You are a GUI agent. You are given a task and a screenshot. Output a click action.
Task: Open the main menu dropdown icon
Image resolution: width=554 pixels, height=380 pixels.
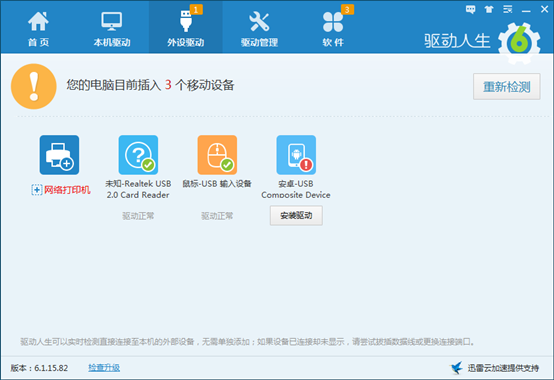coord(508,10)
